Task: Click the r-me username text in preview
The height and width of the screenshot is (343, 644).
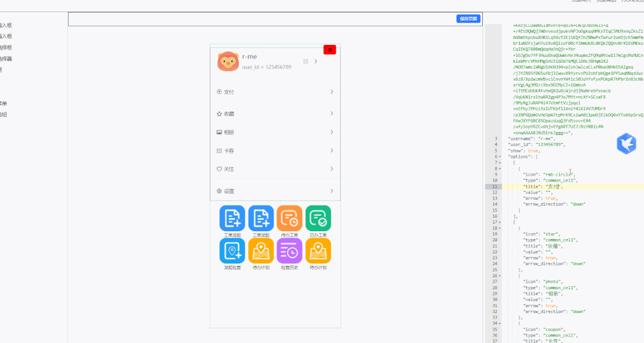Action: (249, 57)
